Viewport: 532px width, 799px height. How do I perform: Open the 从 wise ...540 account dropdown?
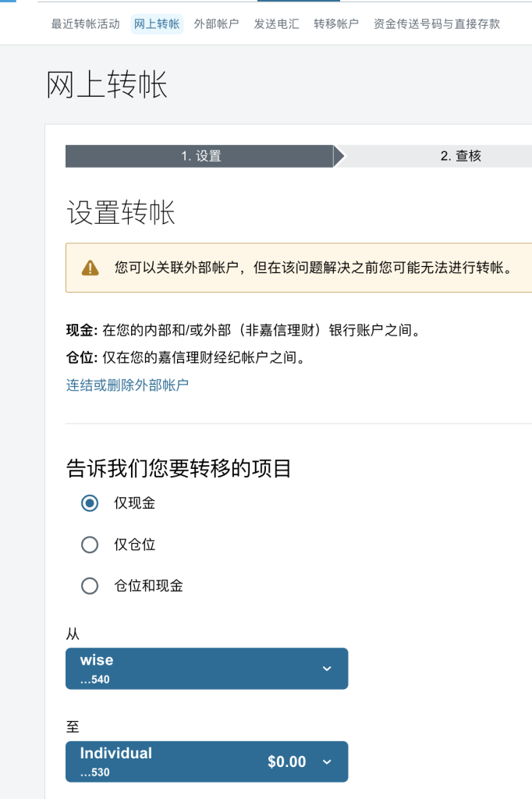click(x=207, y=669)
